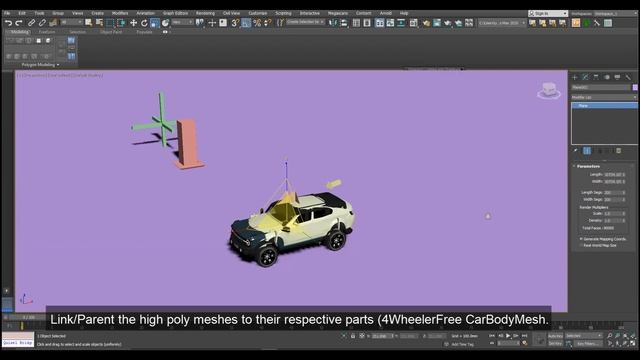Enable Generate Mapping Coords checkbox
The height and width of the screenshot is (360, 640).
pyautogui.click(x=581, y=239)
